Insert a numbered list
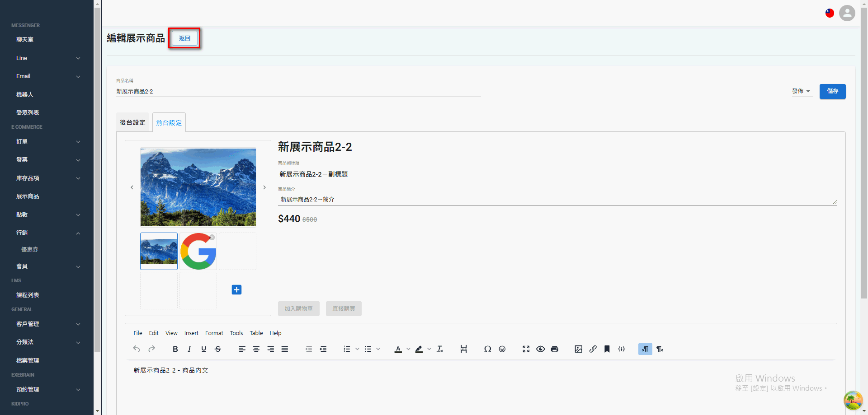 coord(347,349)
